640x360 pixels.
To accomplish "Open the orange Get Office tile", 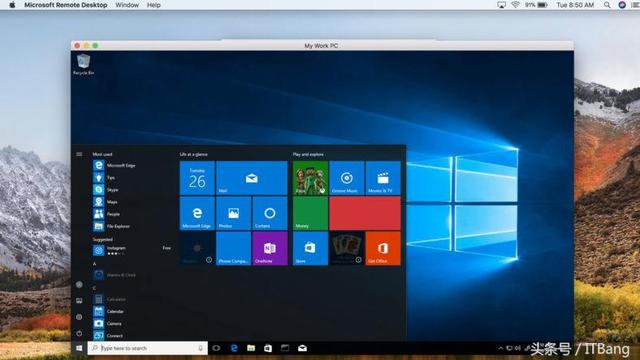I will pyautogui.click(x=383, y=248).
